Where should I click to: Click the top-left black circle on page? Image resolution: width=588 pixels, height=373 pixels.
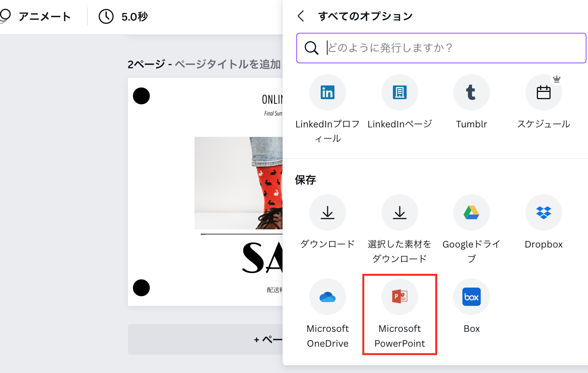point(141,96)
